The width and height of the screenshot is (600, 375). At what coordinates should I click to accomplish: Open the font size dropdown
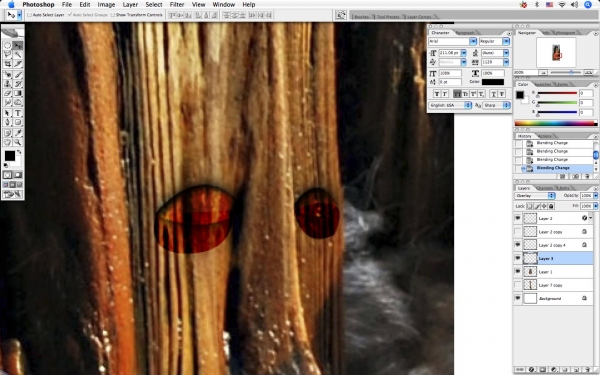tap(464, 53)
